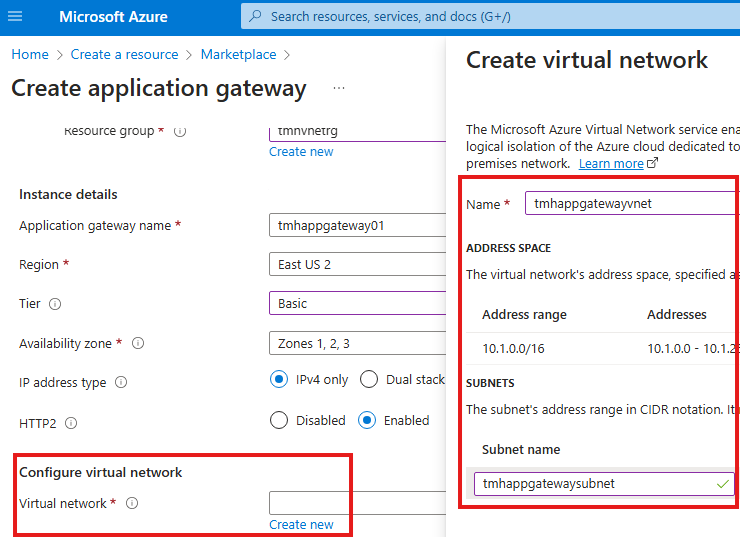Image resolution: width=740 pixels, height=537 pixels.
Task: Click the Create application gateway page title
Action: 159,89
